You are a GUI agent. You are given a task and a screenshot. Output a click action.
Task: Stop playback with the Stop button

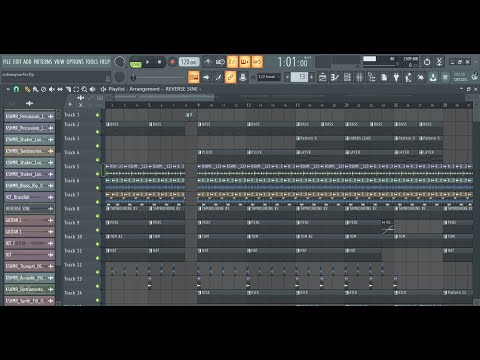[x=159, y=62]
